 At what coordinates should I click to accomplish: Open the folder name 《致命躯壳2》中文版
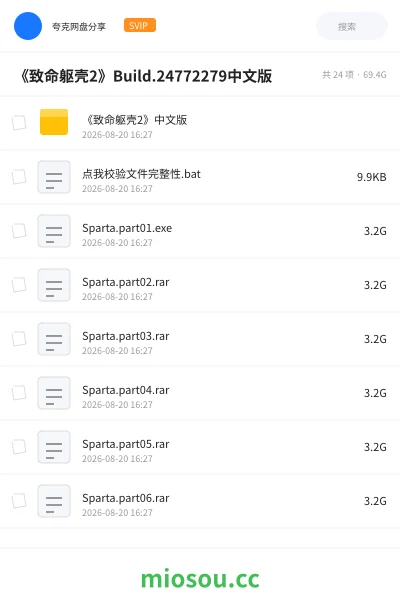(x=136, y=120)
